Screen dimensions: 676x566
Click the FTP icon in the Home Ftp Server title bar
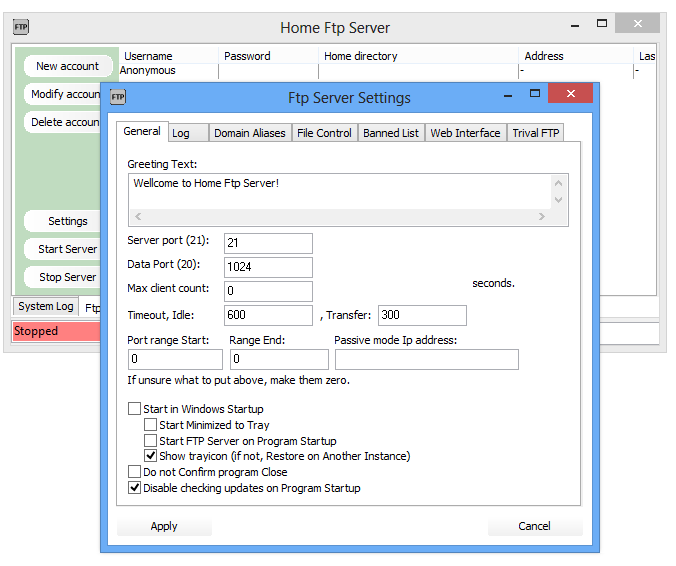21,28
